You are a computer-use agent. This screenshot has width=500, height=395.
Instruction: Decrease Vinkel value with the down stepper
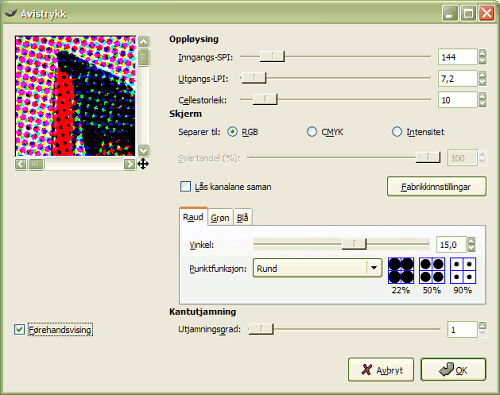(471, 248)
